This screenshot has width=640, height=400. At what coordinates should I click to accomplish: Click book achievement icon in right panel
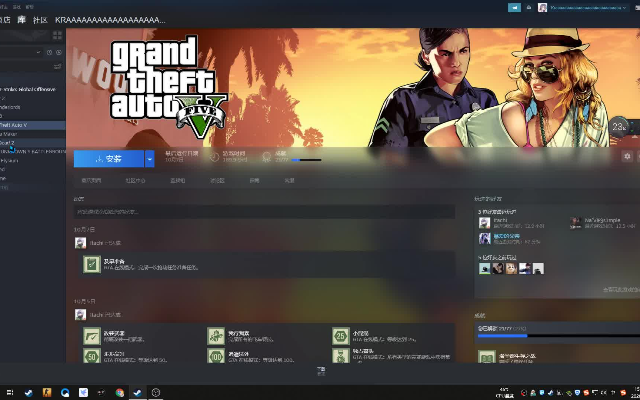point(487,357)
